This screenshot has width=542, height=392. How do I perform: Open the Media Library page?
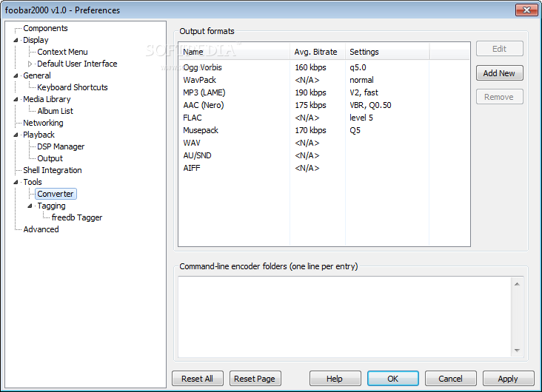click(x=47, y=99)
